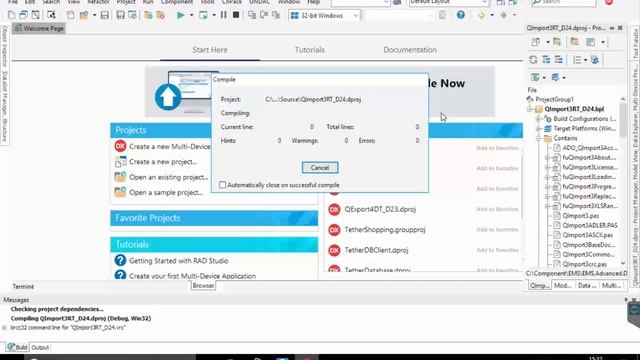Select QImport3ADLER.PAS in the project tree

590,225
